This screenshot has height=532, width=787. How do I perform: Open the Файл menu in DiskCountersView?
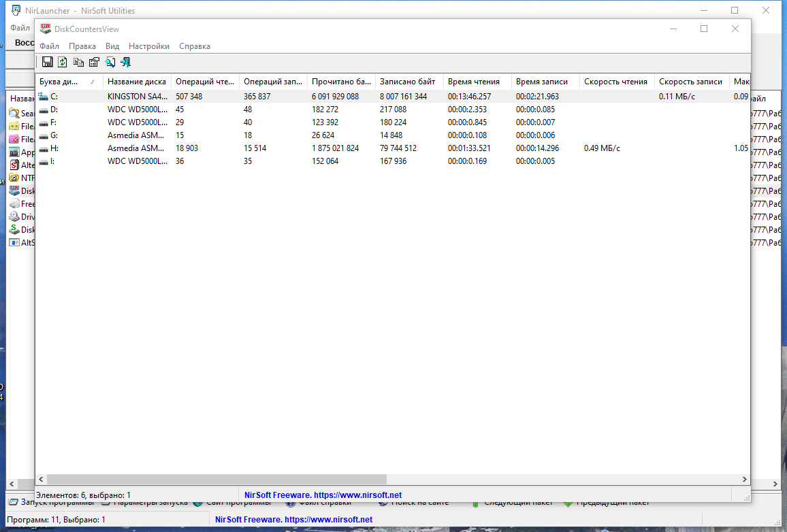pos(49,46)
